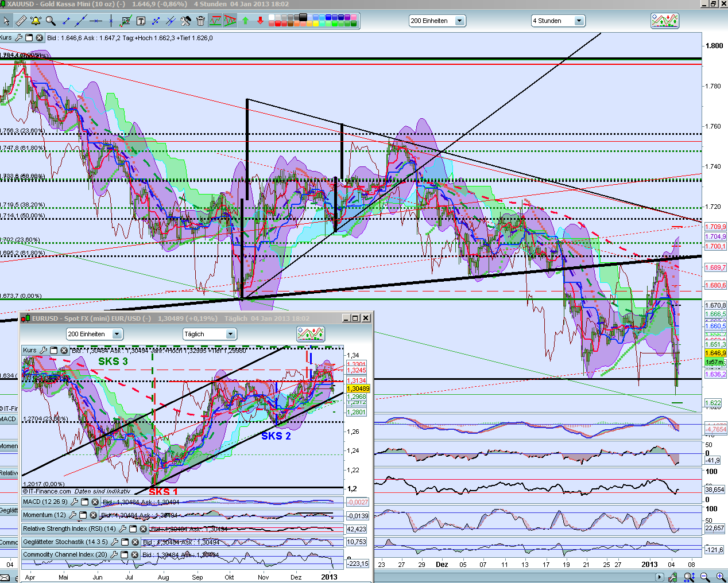Select the extended trend line tool

click(x=81, y=21)
